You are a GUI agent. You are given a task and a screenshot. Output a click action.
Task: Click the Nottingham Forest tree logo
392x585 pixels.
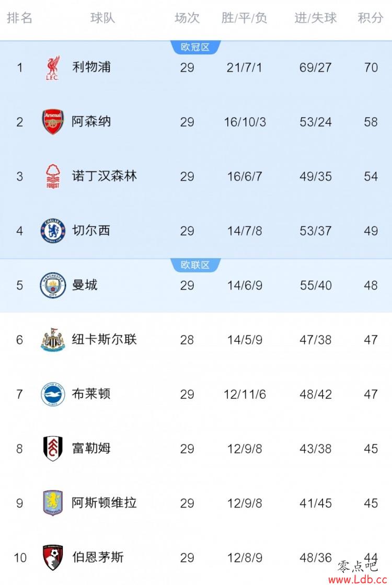click(53, 176)
